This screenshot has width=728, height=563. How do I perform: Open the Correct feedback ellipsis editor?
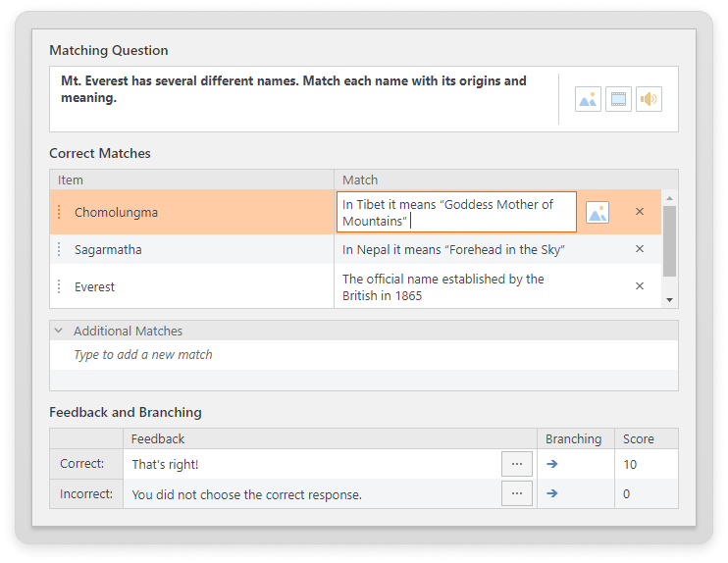(517, 464)
